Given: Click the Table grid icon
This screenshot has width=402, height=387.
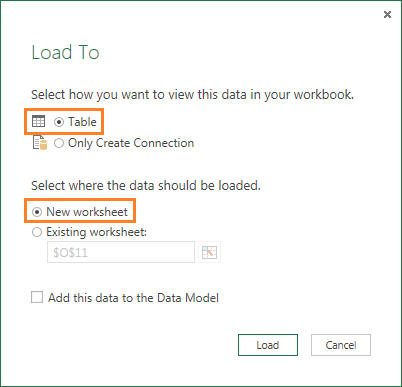Looking at the screenshot, I should coord(38,122).
